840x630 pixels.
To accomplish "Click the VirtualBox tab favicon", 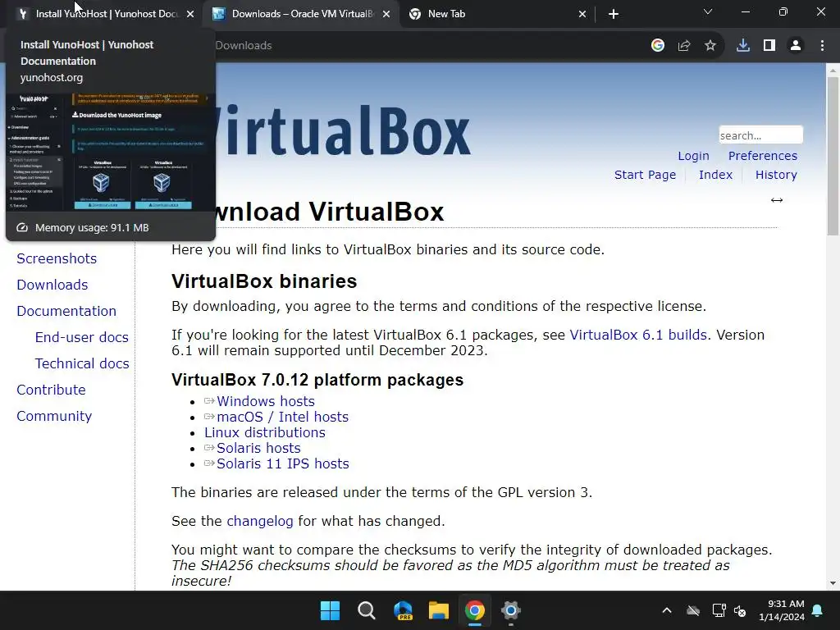I will click(218, 14).
